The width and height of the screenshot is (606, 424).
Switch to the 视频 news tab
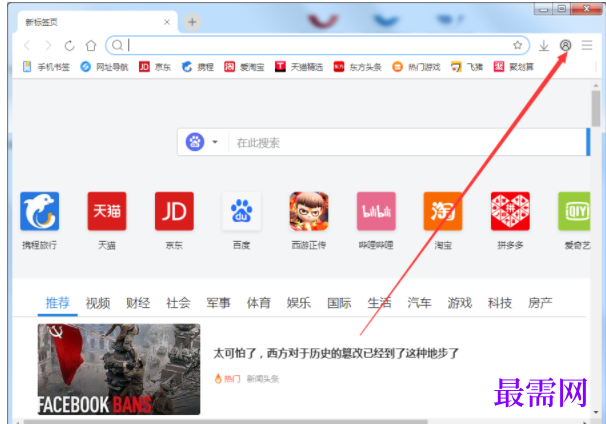click(98, 303)
